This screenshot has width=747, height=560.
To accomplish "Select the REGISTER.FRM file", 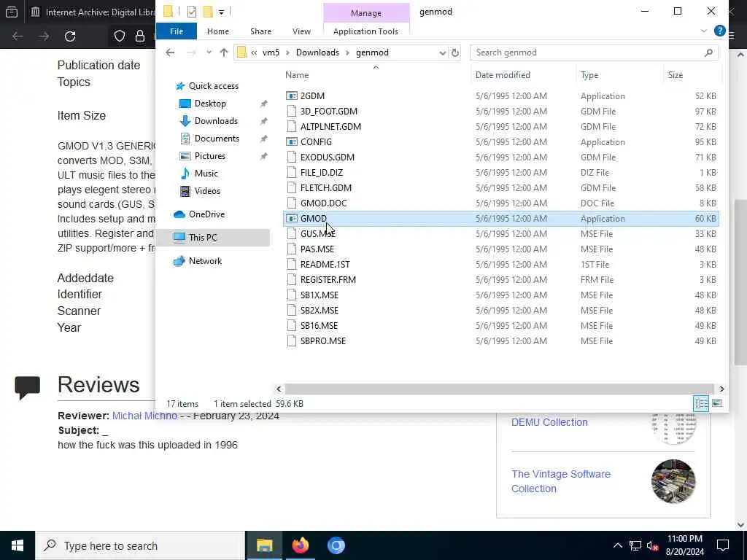I will coord(328,280).
